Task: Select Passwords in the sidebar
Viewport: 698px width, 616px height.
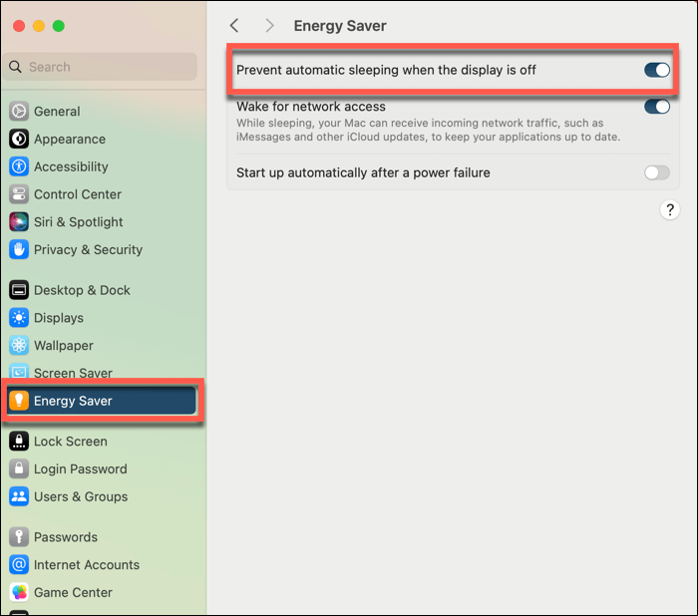Action: (x=66, y=537)
